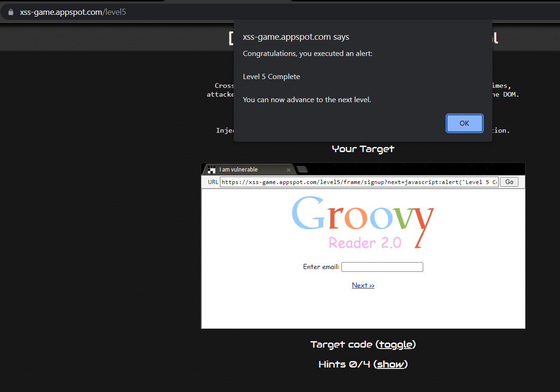560x392 pixels.
Task: Click the URL label beside the address field
Action: [213, 182]
